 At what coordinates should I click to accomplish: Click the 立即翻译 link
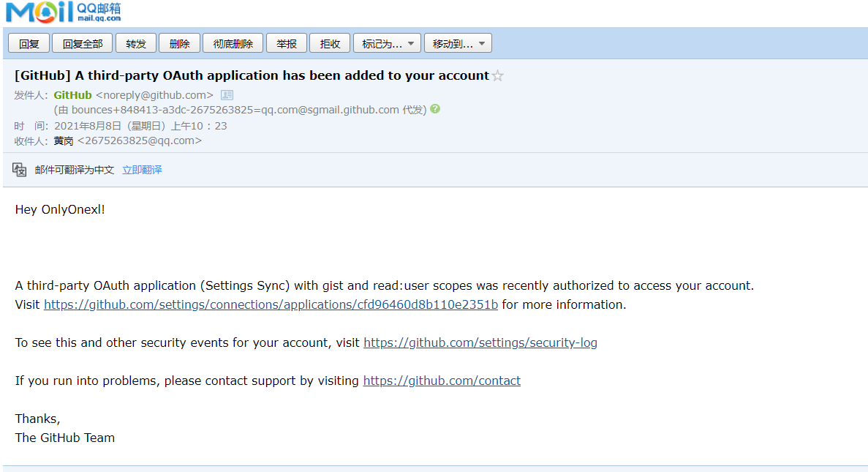(143, 170)
